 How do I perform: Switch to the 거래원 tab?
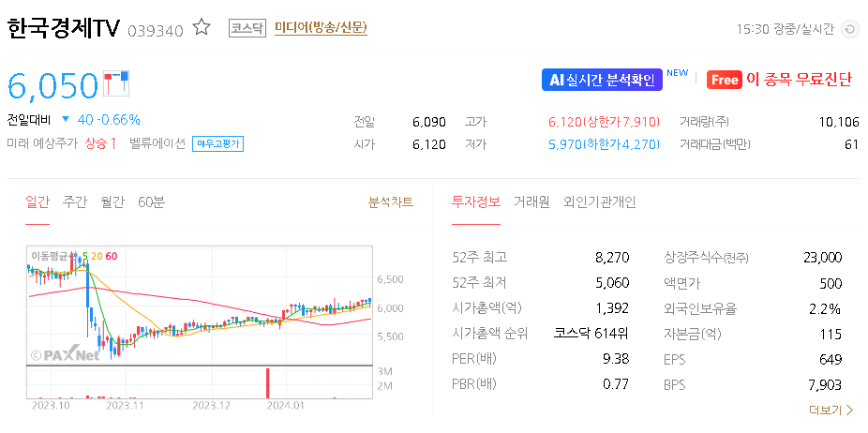[x=531, y=202]
